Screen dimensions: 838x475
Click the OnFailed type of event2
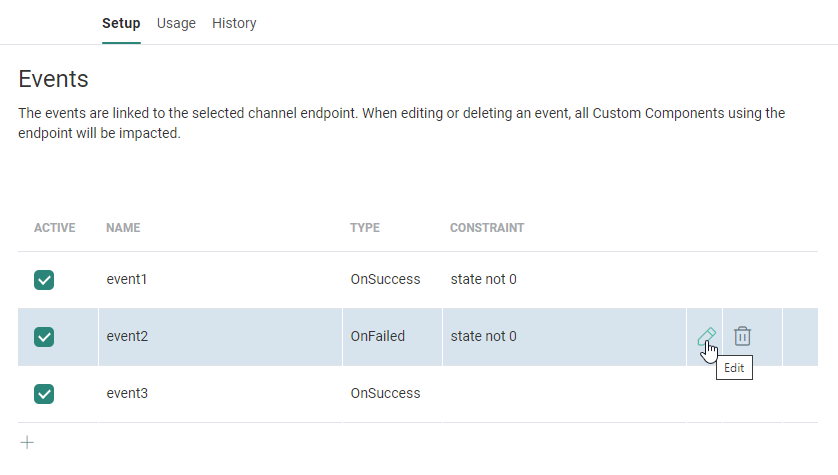click(378, 337)
